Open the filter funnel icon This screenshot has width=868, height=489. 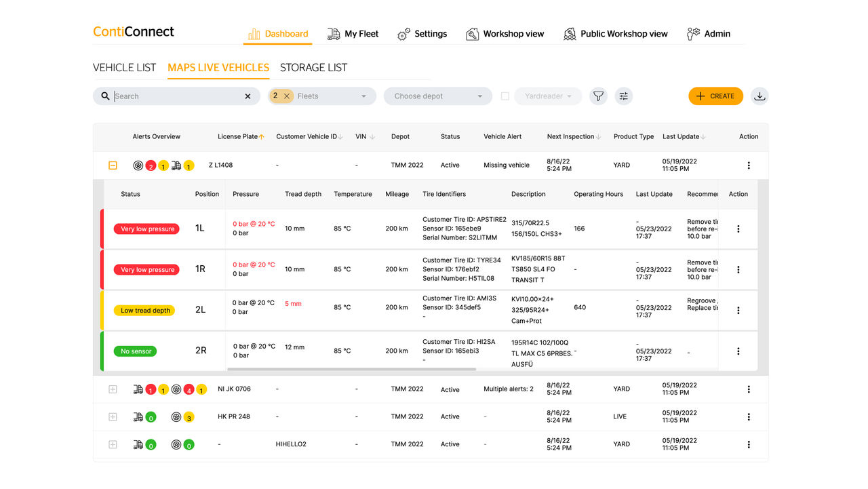click(x=597, y=96)
